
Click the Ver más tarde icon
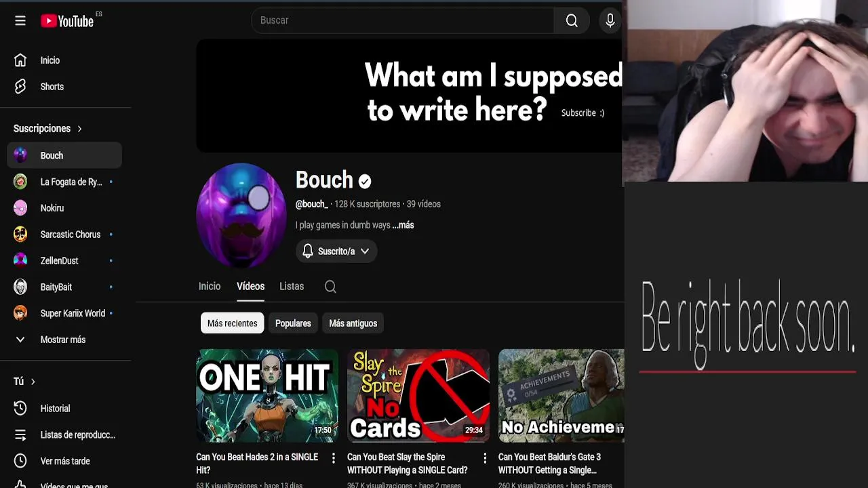(x=20, y=461)
